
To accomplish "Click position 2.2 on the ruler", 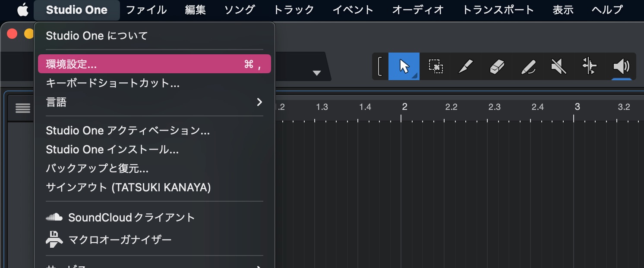I will coord(451,107).
